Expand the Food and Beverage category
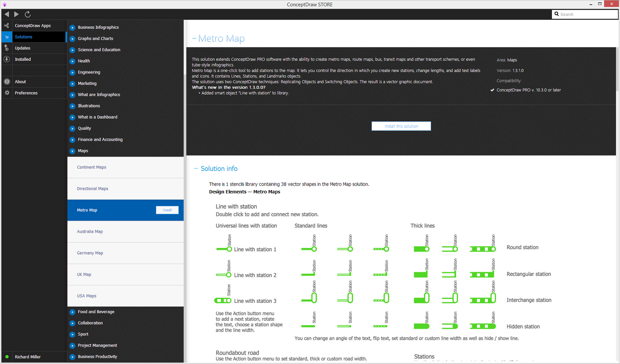 [72, 312]
